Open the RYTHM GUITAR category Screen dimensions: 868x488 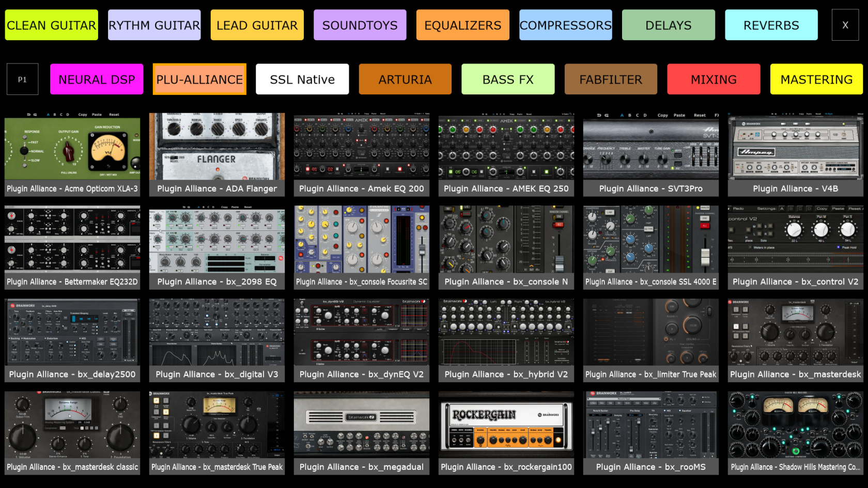point(154,25)
